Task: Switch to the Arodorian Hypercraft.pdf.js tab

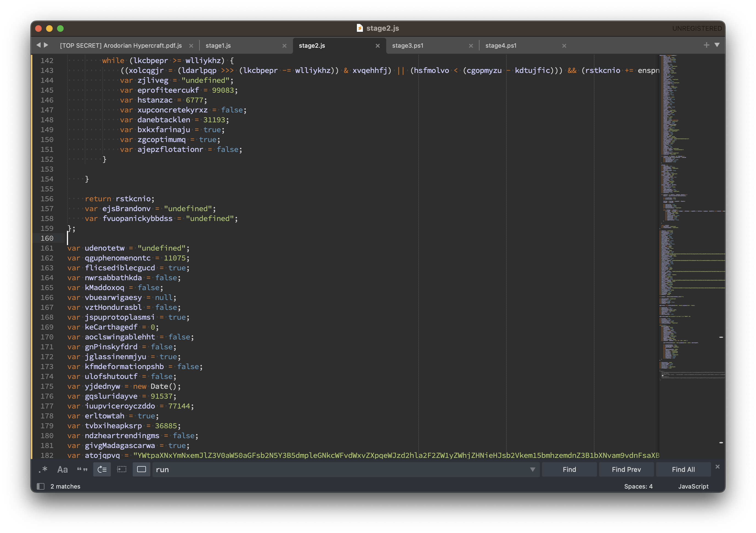Action: pos(121,46)
